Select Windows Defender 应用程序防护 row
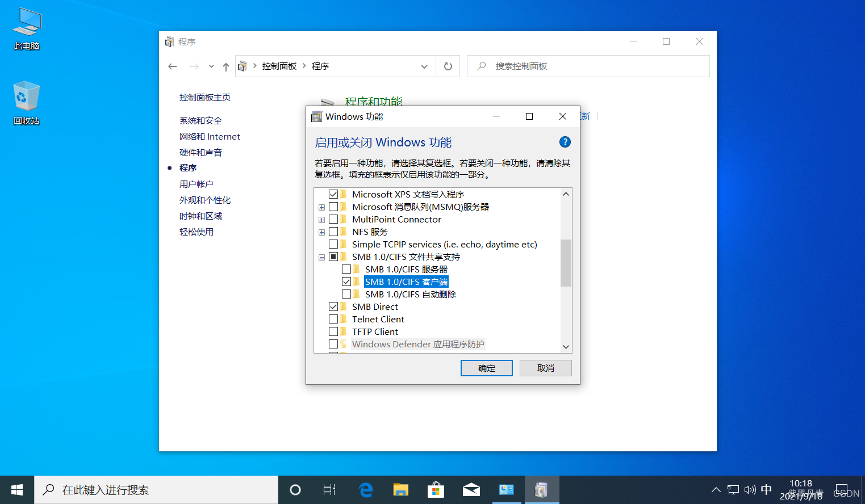Screen dimensions: 865x504 418,344
